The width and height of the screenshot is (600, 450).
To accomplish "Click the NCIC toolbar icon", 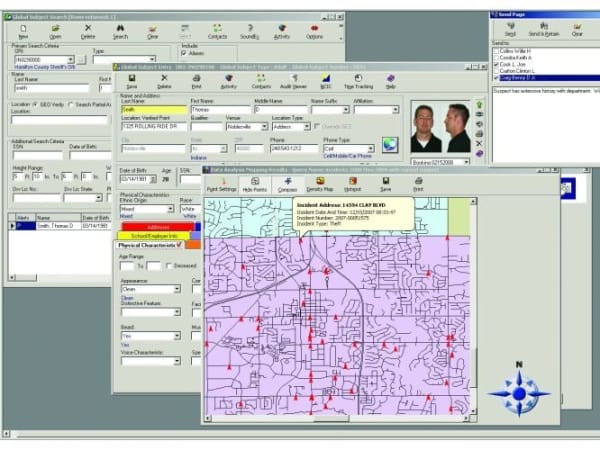I will pos(325,82).
